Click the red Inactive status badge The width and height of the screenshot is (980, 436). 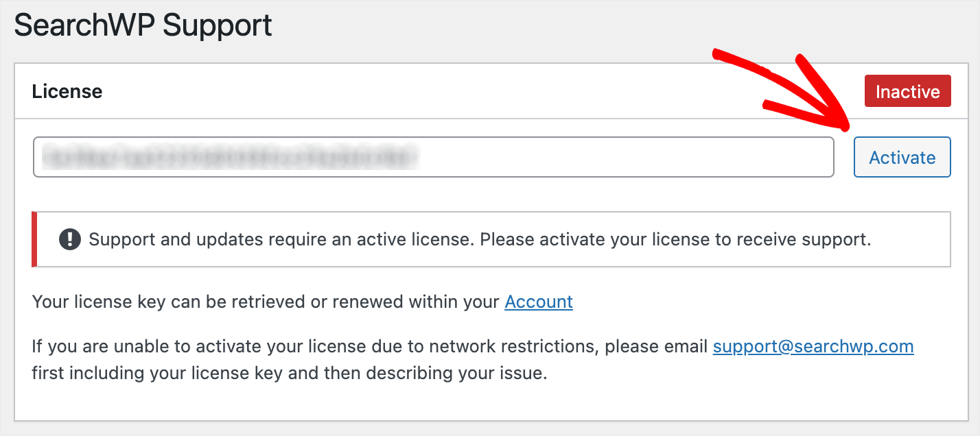click(x=907, y=91)
